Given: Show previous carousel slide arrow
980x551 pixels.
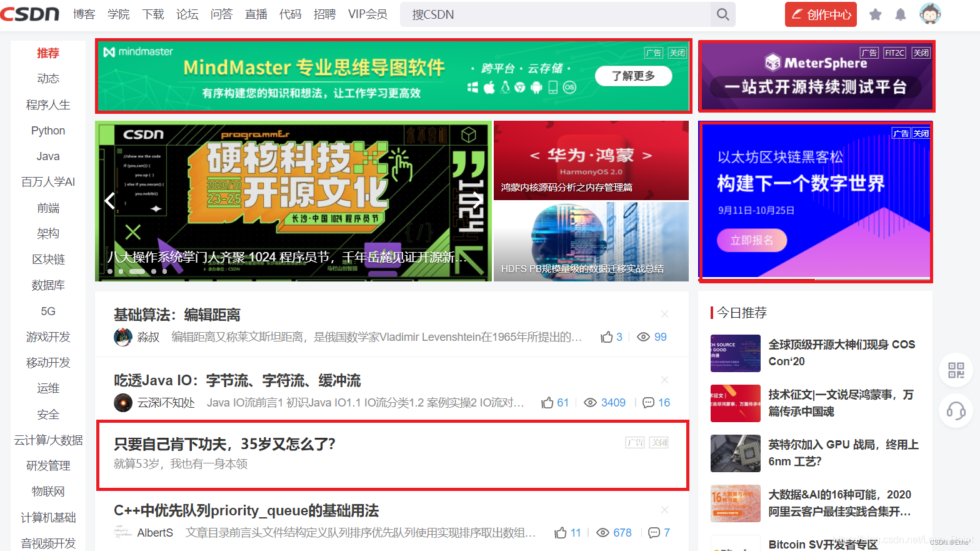Looking at the screenshot, I should coord(110,201).
